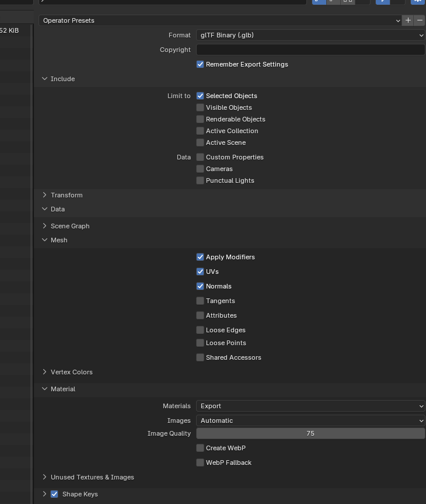This screenshot has height=504, width=426.
Task: Turn on Punctual Lights export
Action: [x=200, y=180]
